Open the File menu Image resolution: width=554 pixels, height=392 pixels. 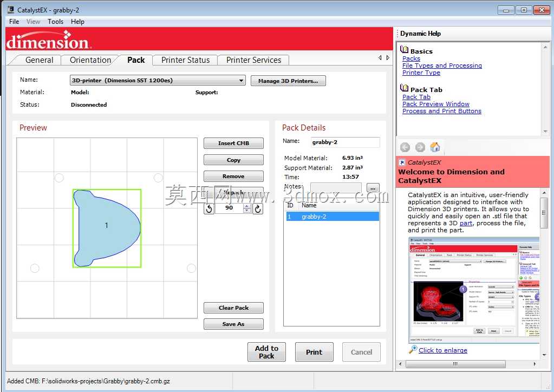pos(14,22)
